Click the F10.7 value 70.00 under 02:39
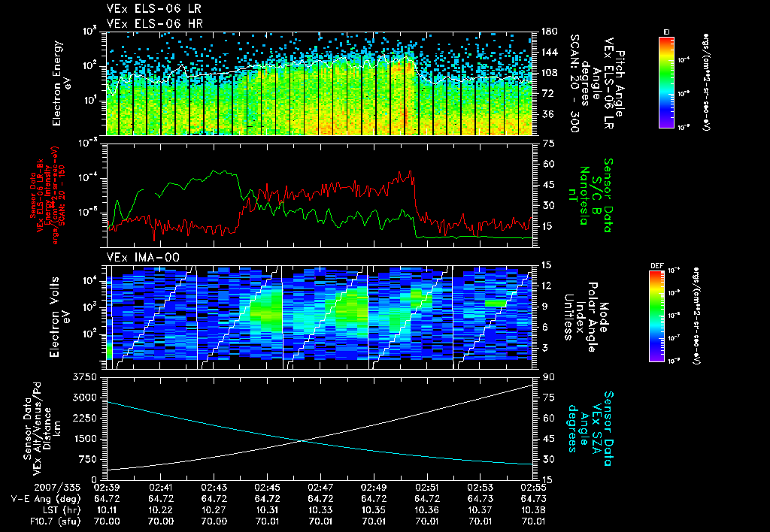 click(x=107, y=521)
